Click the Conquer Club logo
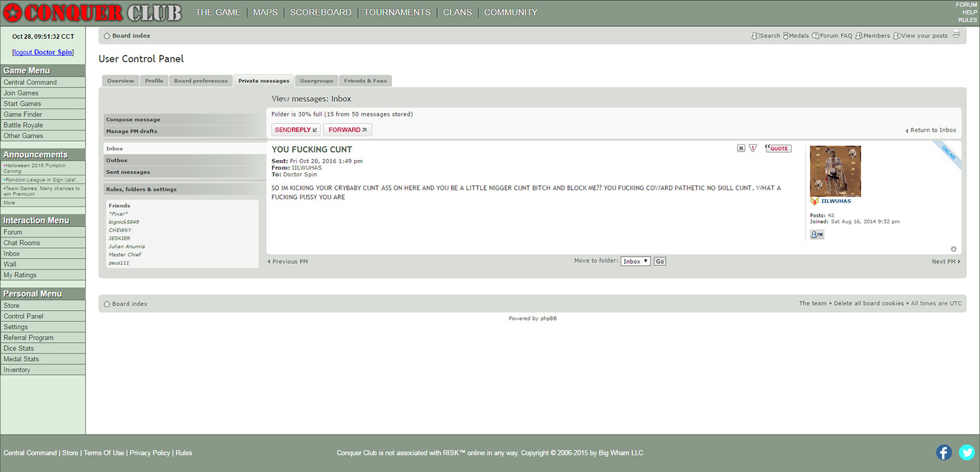The height and width of the screenshot is (472, 980). coord(93,12)
